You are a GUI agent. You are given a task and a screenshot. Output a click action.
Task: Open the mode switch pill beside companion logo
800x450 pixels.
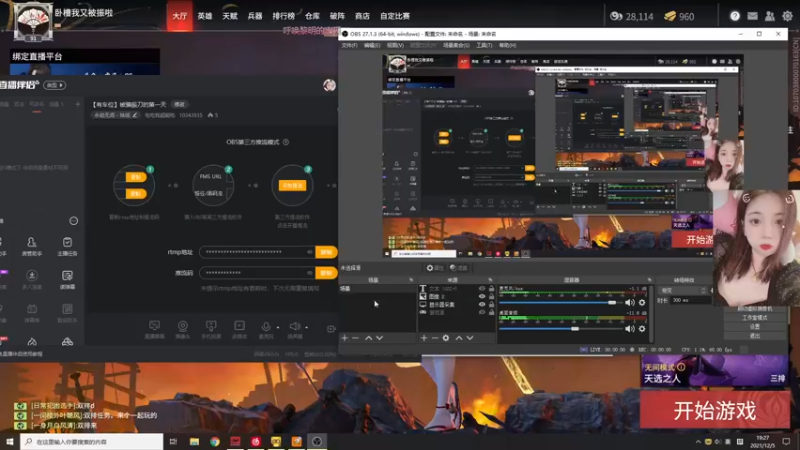click(55, 85)
